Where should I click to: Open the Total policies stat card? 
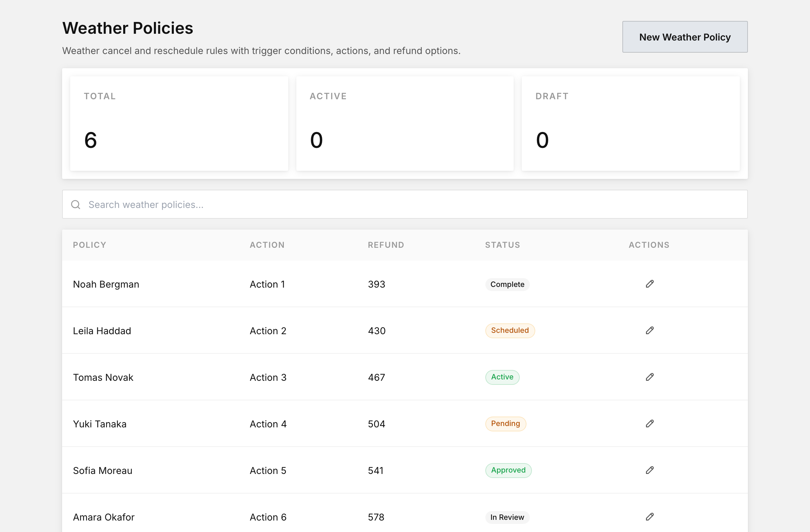(179, 124)
